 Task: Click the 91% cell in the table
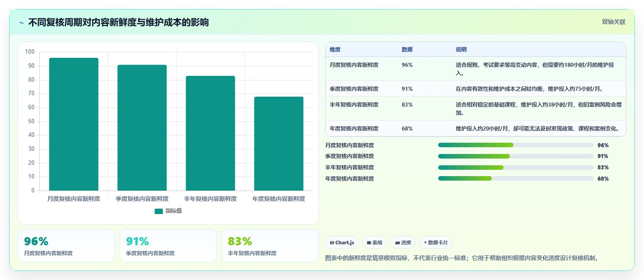(407, 89)
